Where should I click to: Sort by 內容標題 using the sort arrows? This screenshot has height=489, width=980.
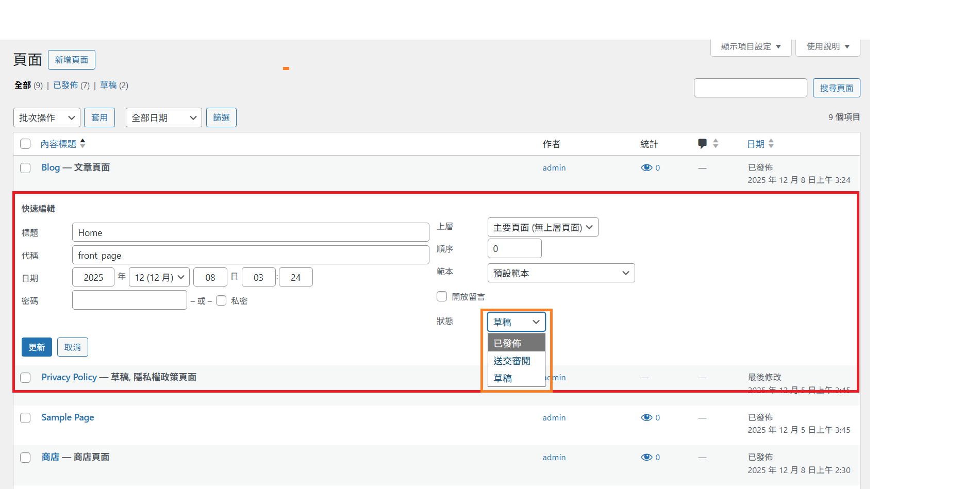point(82,144)
